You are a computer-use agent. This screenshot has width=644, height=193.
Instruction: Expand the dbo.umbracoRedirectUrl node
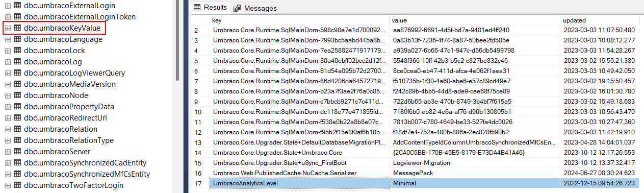(x=8, y=118)
